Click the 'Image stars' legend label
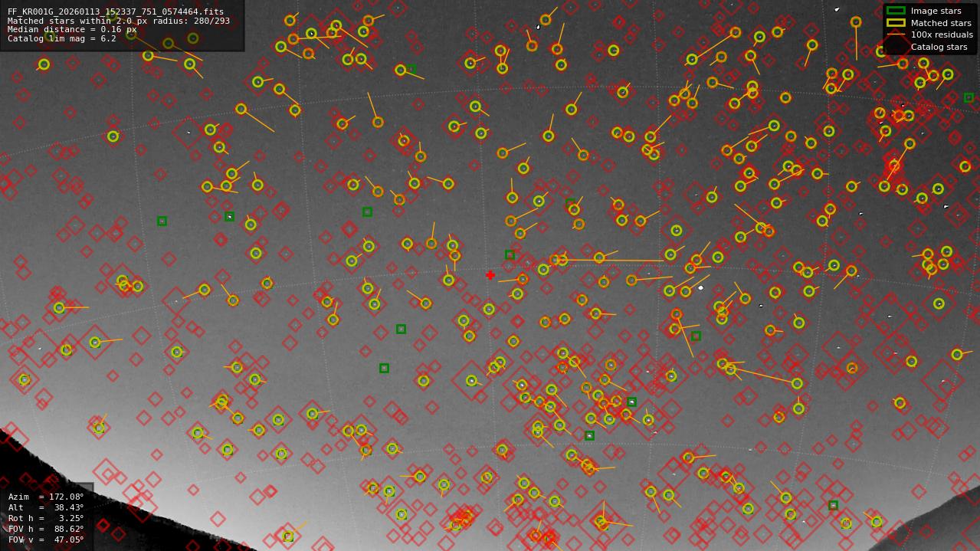This screenshot has height=551, width=980. coord(936,11)
